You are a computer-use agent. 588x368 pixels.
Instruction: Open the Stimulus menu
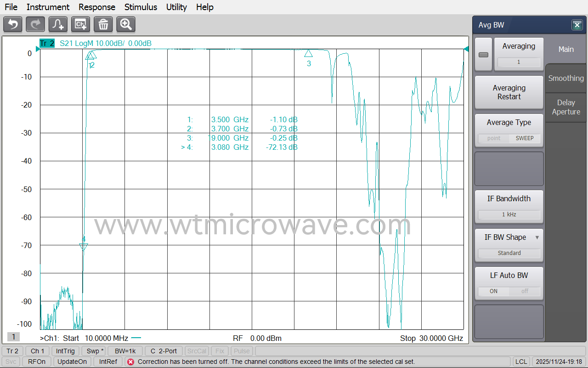[x=141, y=7]
